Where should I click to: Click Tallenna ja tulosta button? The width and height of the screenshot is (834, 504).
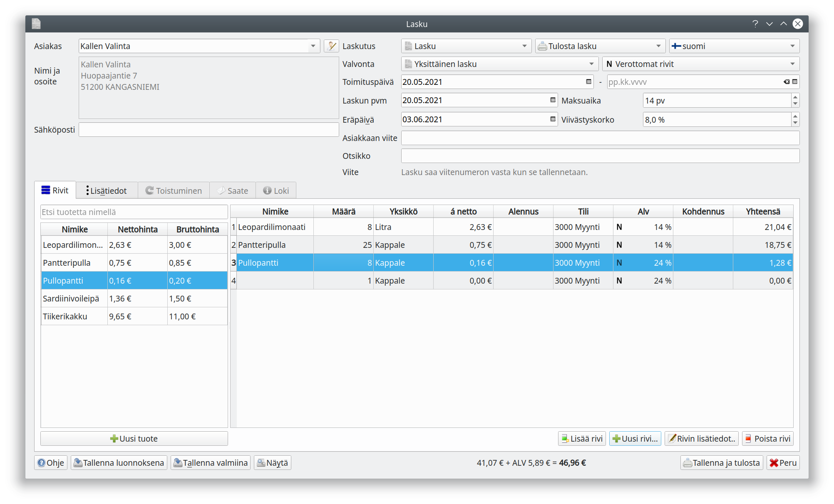722,463
